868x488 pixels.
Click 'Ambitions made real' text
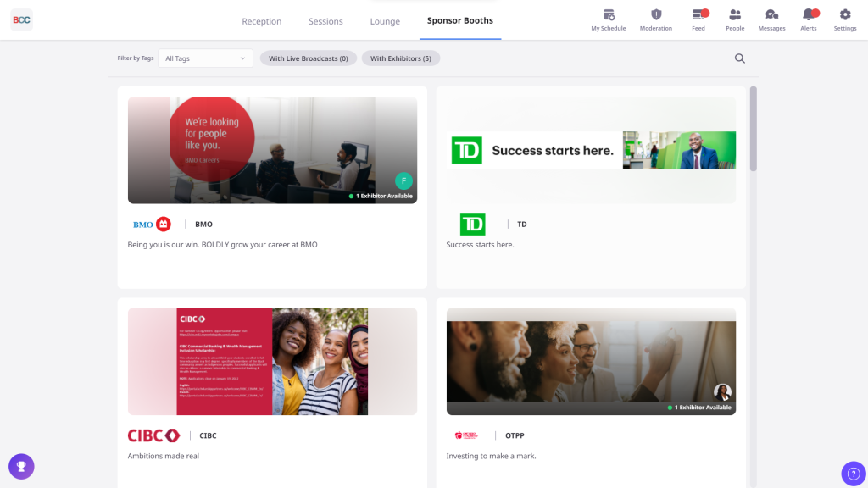pos(164,456)
